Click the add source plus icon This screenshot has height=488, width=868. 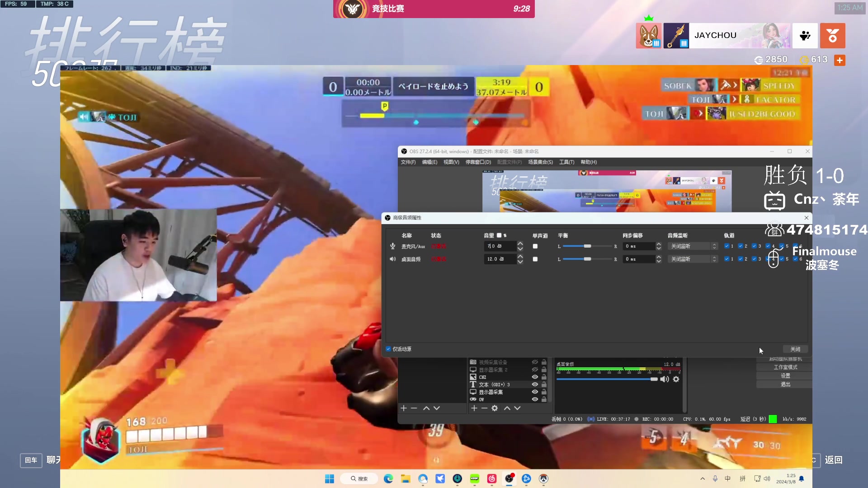(474, 408)
